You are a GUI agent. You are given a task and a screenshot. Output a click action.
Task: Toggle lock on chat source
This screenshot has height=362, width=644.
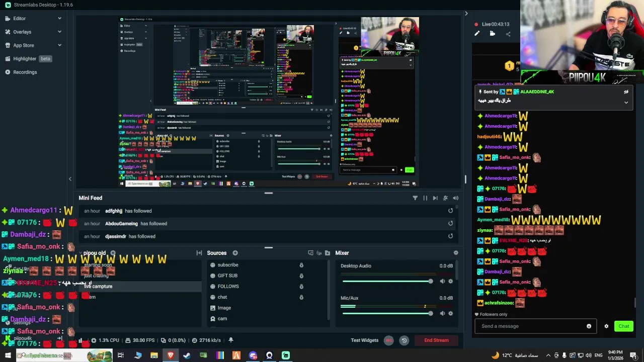pos(301,297)
